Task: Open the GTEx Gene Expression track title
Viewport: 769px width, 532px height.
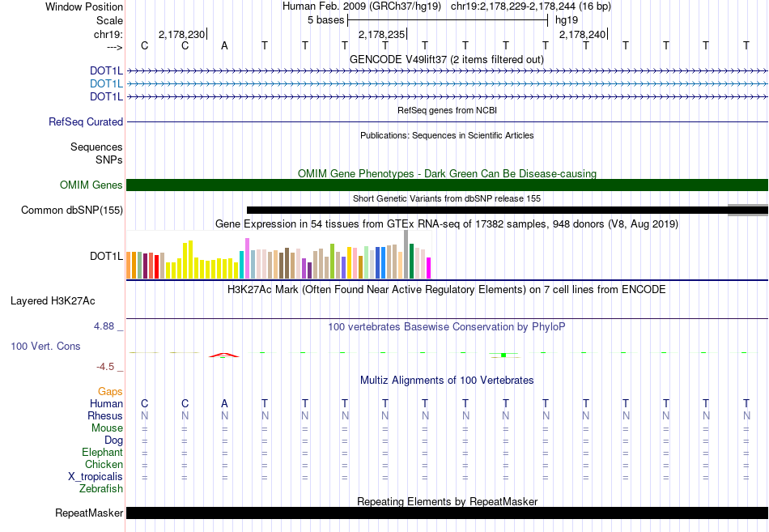Action: (447, 223)
